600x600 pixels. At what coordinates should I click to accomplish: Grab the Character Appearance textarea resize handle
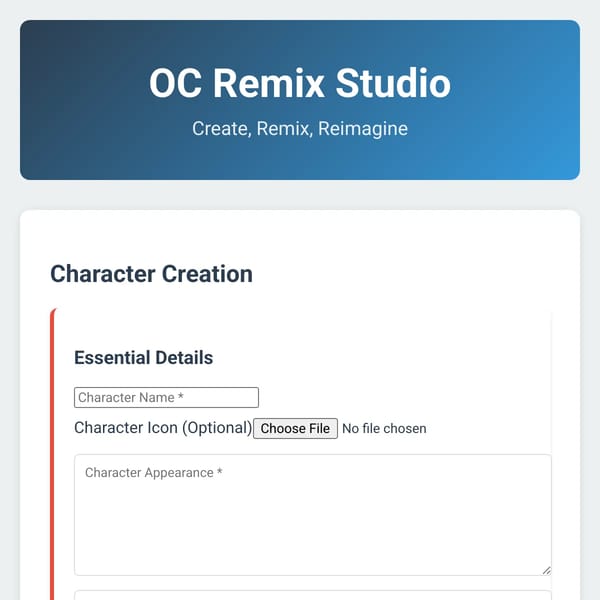coord(546,571)
